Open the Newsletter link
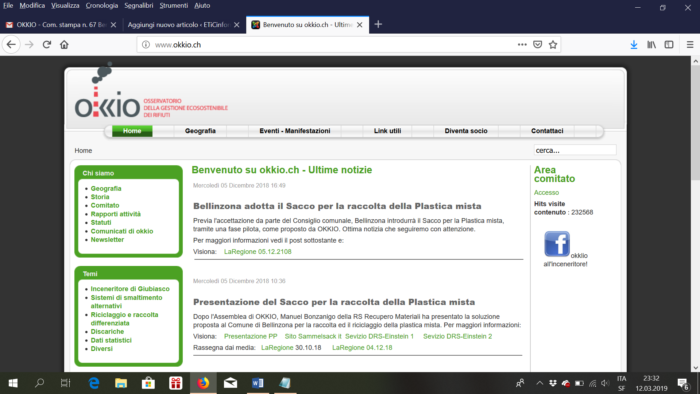The width and height of the screenshot is (700, 394). pyautogui.click(x=107, y=240)
